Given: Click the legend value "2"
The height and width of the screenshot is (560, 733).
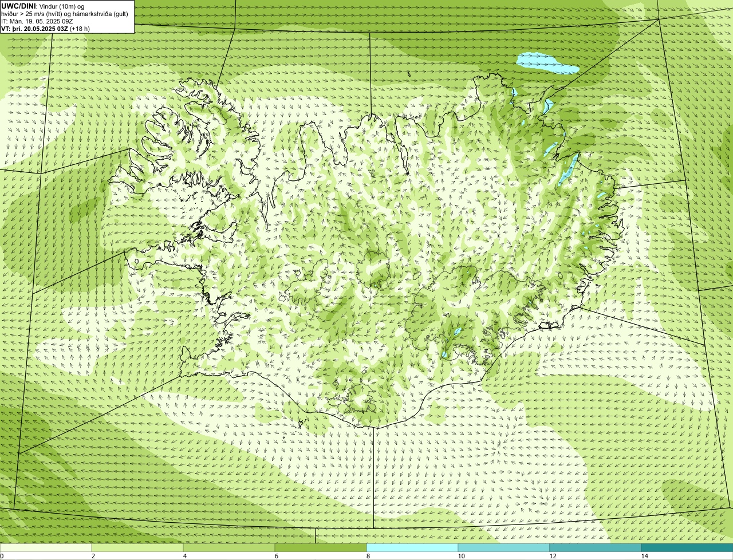Looking at the screenshot, I should tap(93, 556).
